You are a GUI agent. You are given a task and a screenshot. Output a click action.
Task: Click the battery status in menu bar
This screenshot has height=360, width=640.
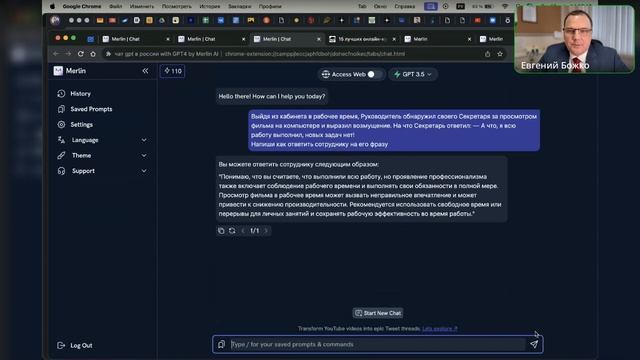483,6
